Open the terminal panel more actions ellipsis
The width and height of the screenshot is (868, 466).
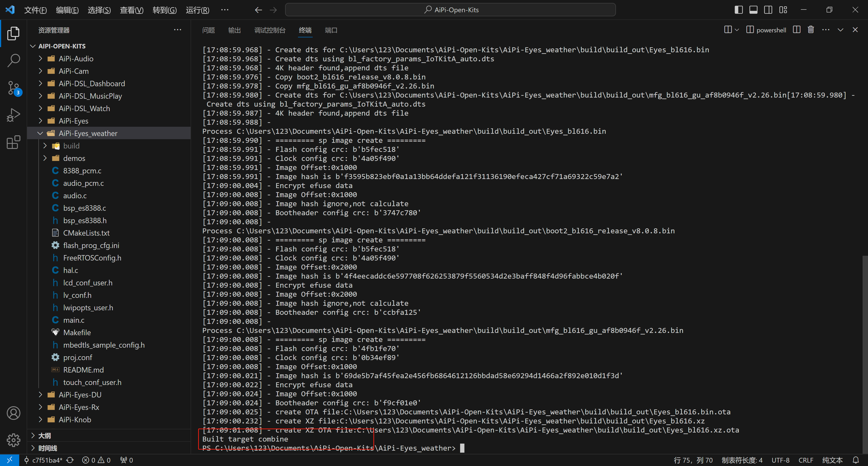pyautogui.click(x=826, y=30)
